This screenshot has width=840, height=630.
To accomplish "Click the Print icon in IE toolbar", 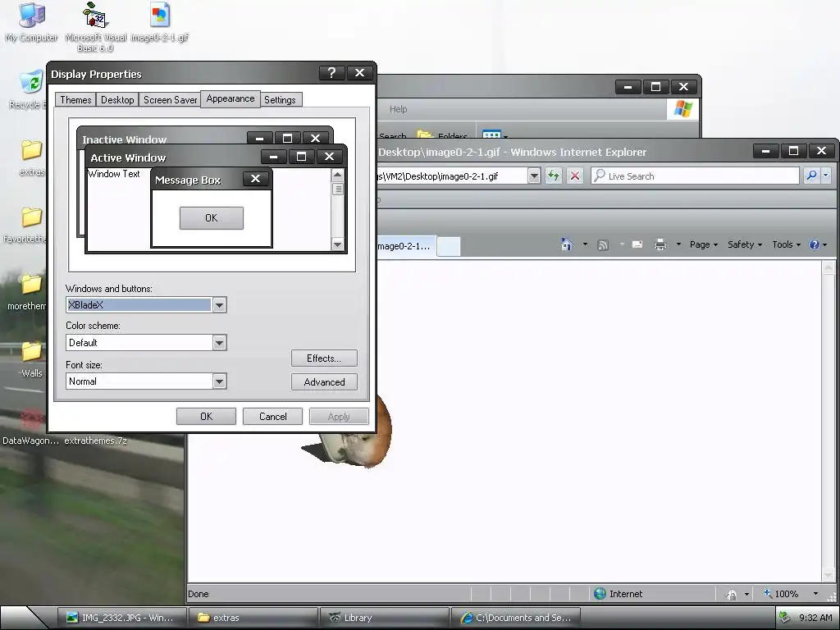I will [660, 244].
